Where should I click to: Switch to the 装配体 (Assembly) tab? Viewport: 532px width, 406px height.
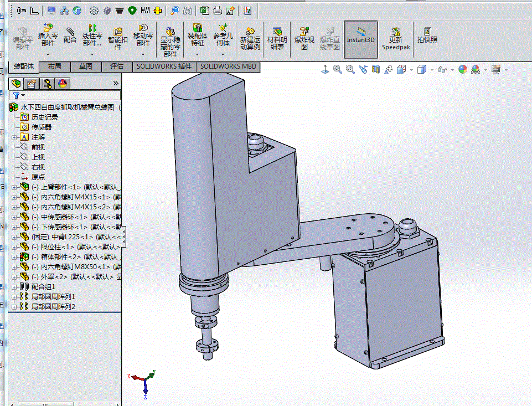point(24,66)
